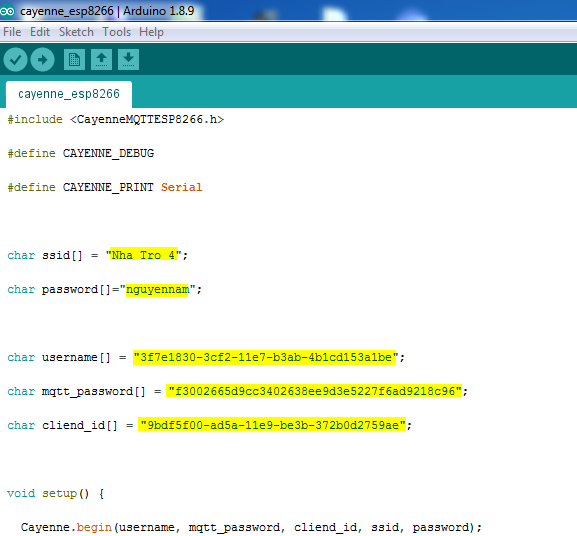Screen dimensions: 577x536
Task: Click the highlighted cliend_id value
Action: pos(272,425)
